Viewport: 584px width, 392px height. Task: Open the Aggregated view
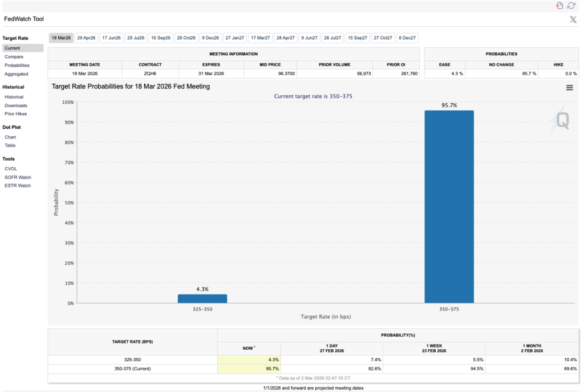click(x=16, y=74)
